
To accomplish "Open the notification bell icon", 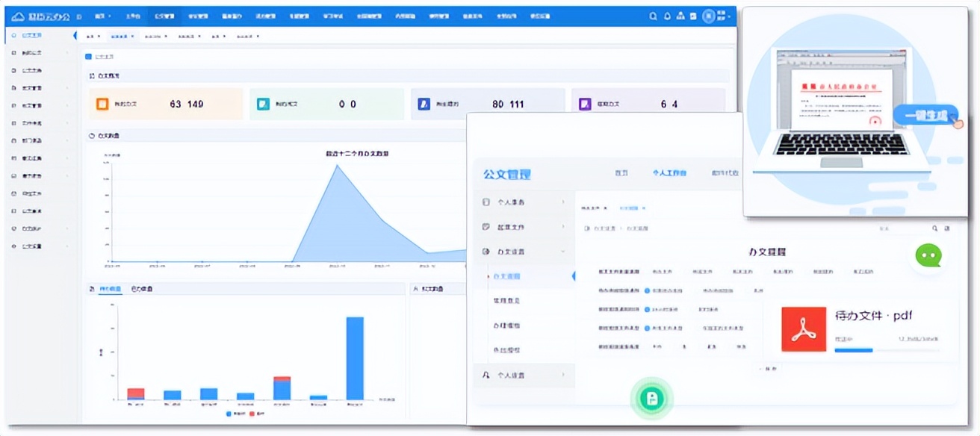I will [x=668, y=16].
